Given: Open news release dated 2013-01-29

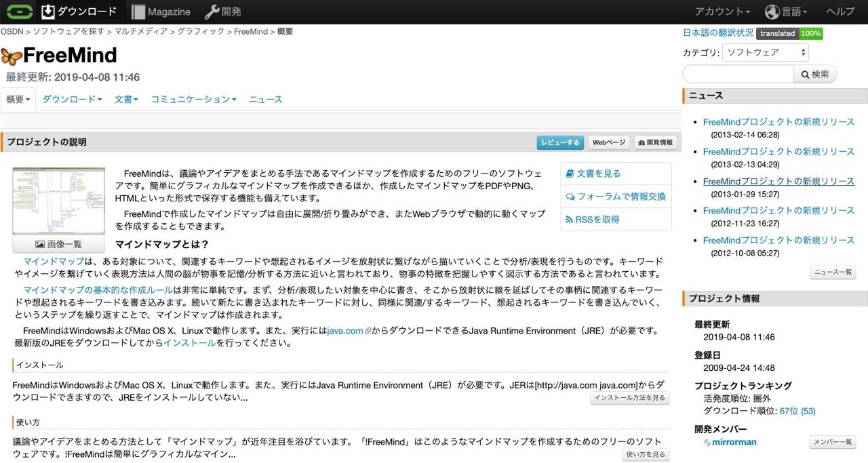Looking at the screenshot, I should coord(778,182).
